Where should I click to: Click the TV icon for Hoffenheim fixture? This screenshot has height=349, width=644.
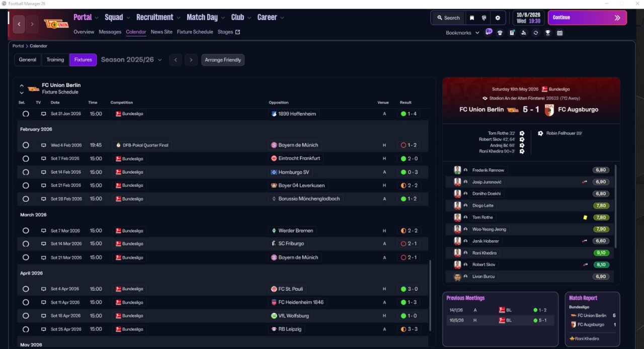[x=43, y=114]
